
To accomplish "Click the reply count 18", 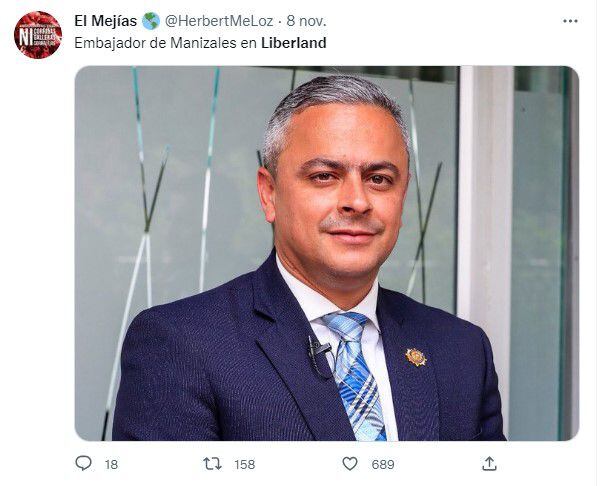I will (x=111, y=464).
